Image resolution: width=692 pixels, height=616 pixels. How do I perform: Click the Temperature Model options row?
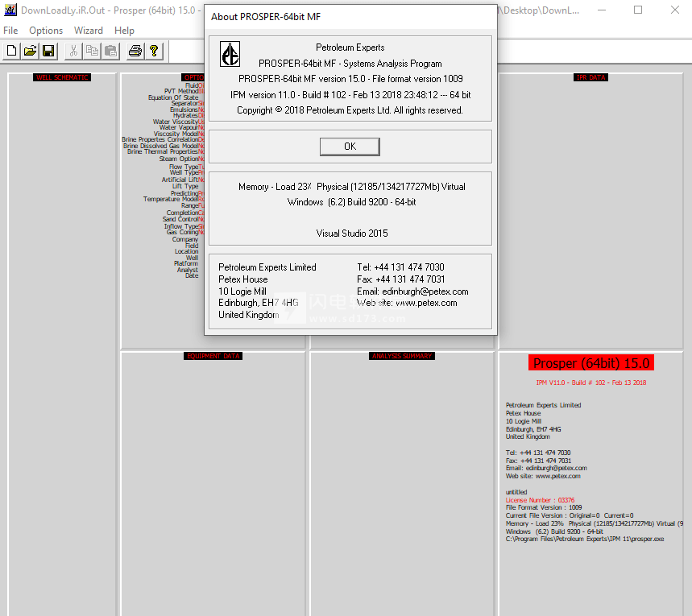[173, 199]
